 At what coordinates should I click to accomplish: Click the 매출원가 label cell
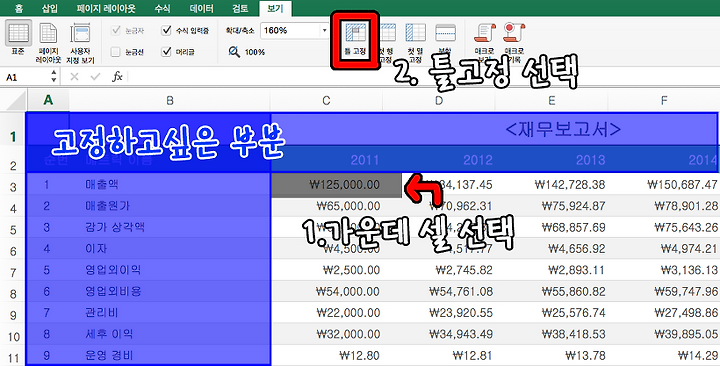click(170, 206)
